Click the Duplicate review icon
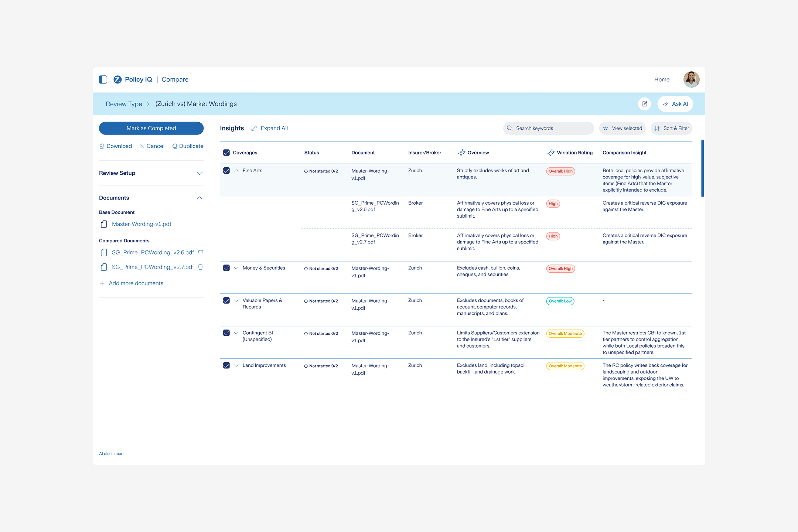Screen dimensions: 798x532 (175, 146)
